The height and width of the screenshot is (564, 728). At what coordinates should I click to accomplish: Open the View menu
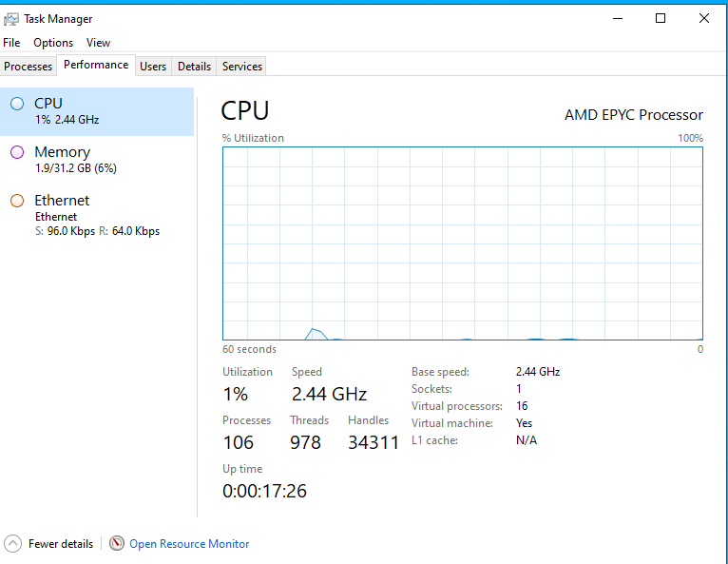[98, 43]
